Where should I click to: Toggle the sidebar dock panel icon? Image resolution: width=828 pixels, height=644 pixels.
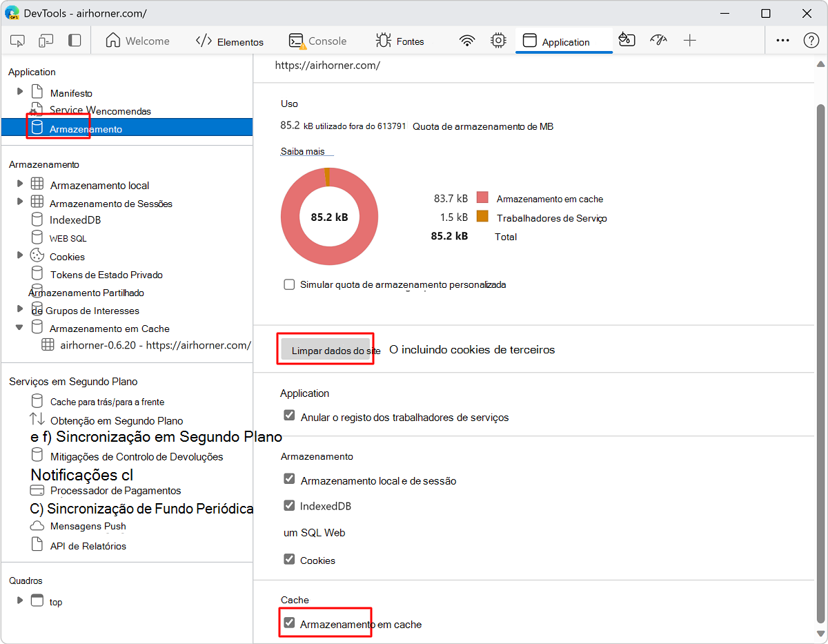[x=75, y=41]
